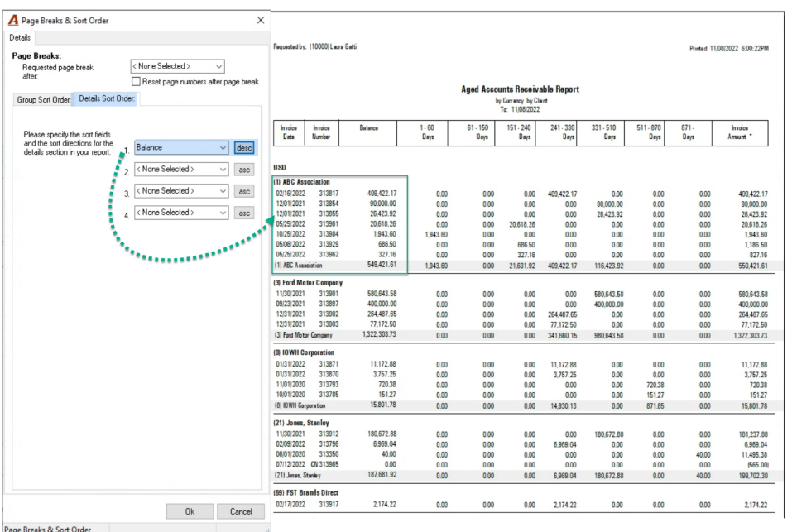Click the IOWH Corporation subtotal 15,801.78 in Balance column

pos(383,405)
